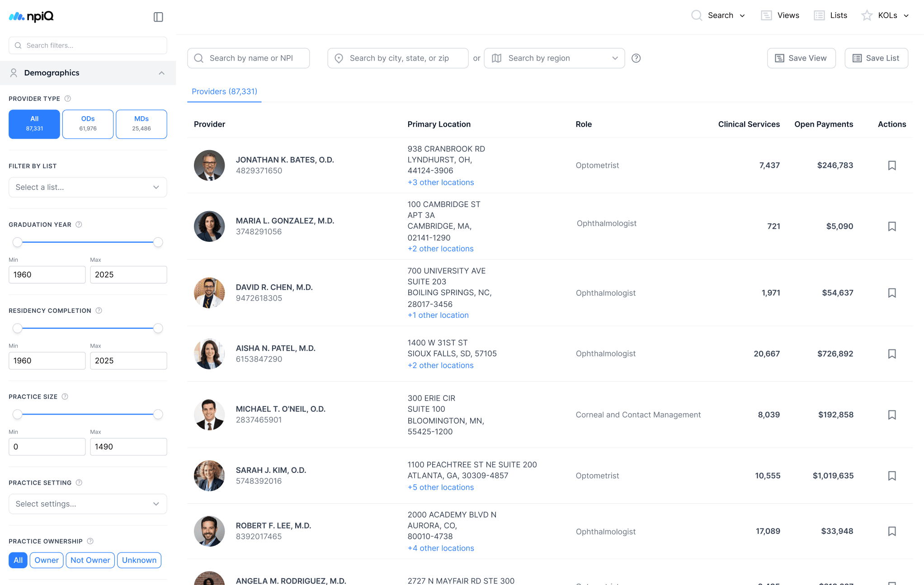Viewport: 924px width, 585px height.
Task: Open Lists in top navigation
Action: point(839,15)
